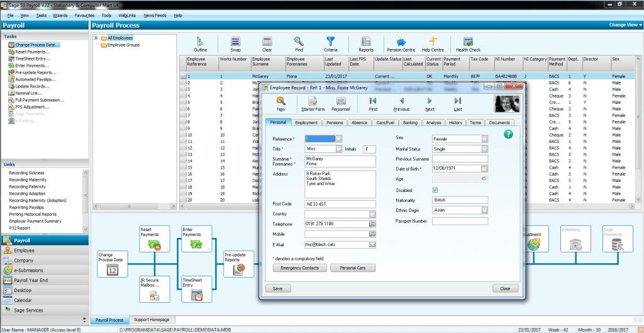Click the Change Process Date flow box
This screenshot has height=333, width=644.
click(x=112, y=264)
